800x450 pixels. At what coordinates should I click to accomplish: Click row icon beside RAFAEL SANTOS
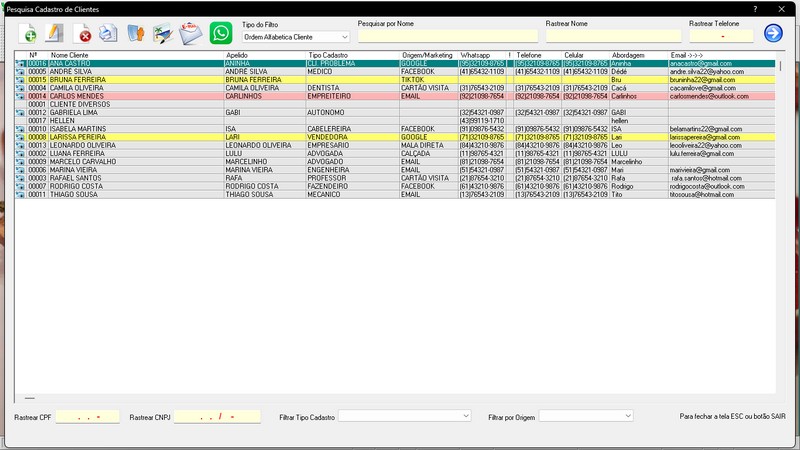point(20,178)
